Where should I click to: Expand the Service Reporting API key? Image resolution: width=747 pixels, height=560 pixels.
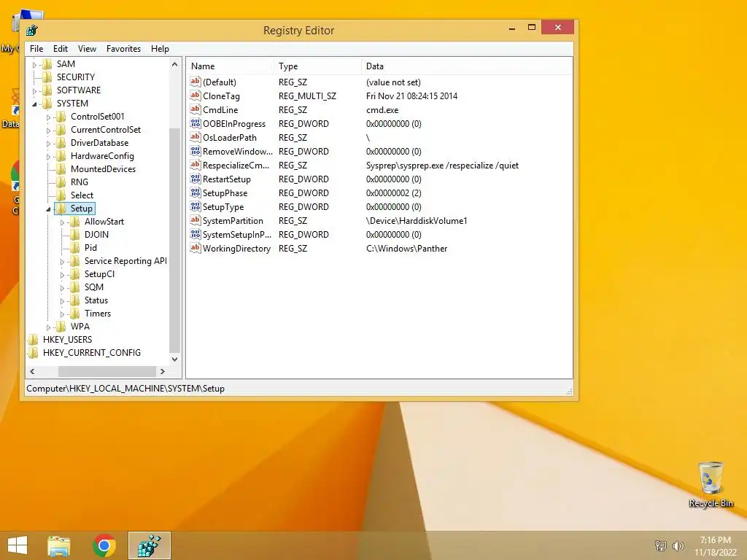point(62,262)
